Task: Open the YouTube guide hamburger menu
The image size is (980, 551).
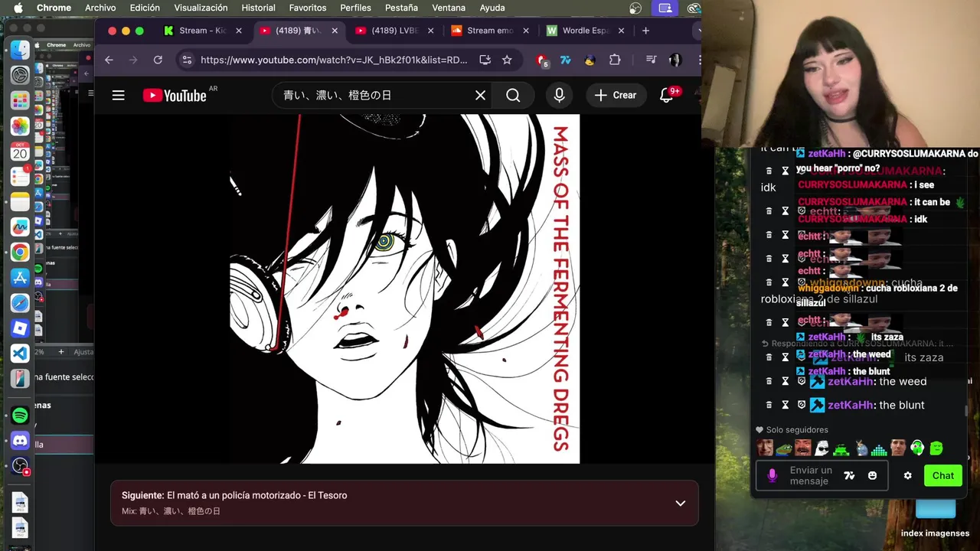Action: click(x=118, y=96)
